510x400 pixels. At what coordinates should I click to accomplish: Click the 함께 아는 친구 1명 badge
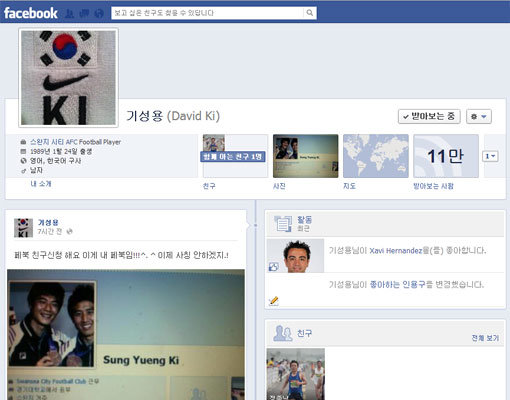click(x=233, y=157)
